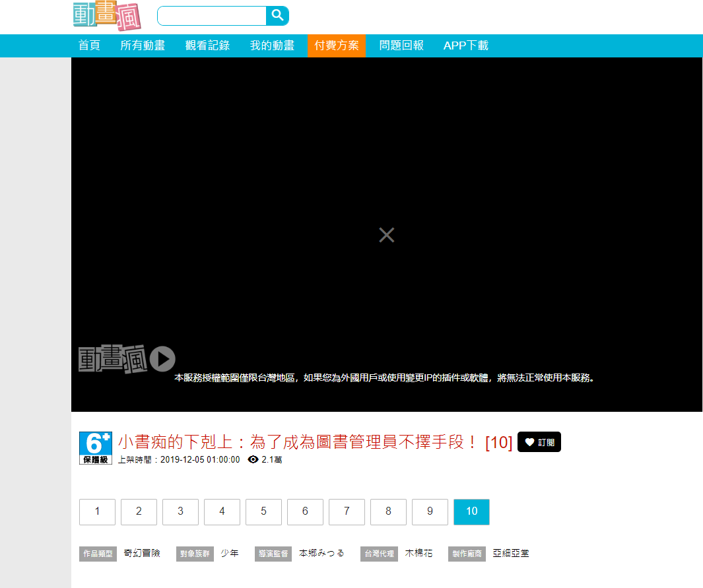Open 我的動畫 from the nav bar
703x588 pixels.
[272, 46]
